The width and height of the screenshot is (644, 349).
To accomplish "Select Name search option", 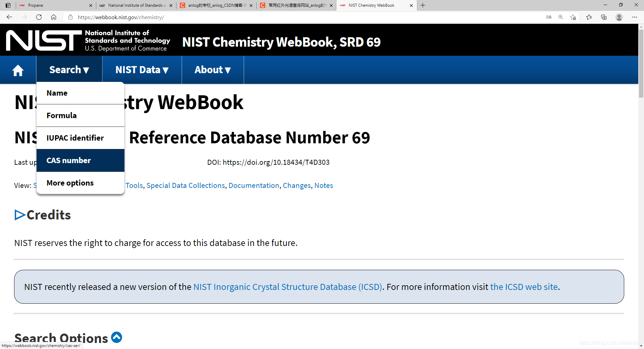I will pos(80,93).
